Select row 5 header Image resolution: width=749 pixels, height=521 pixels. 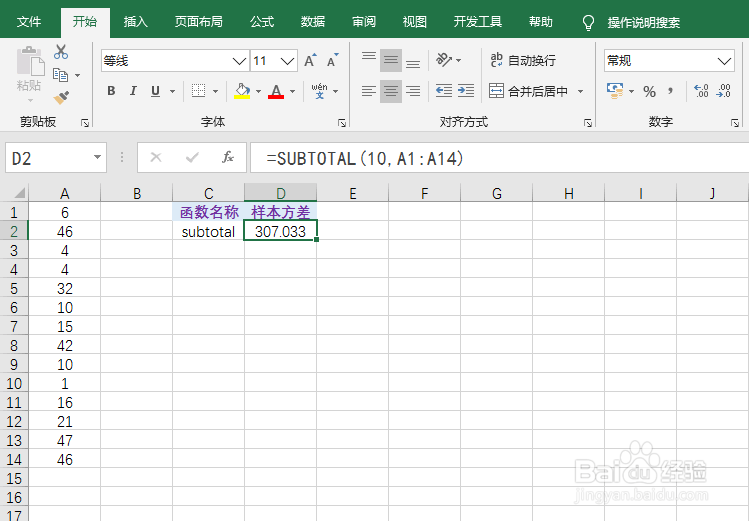pos(14,288)
